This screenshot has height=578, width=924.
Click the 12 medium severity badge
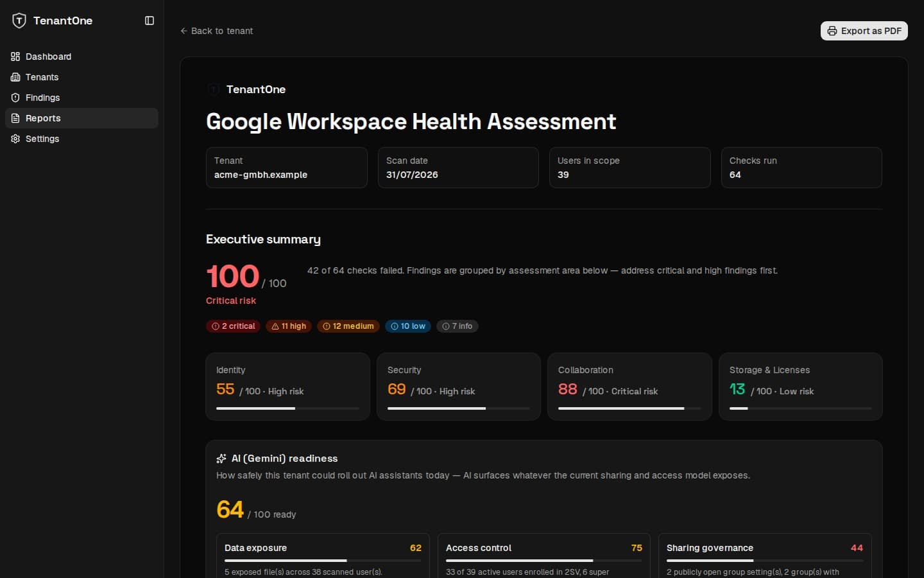coord(348,326)
